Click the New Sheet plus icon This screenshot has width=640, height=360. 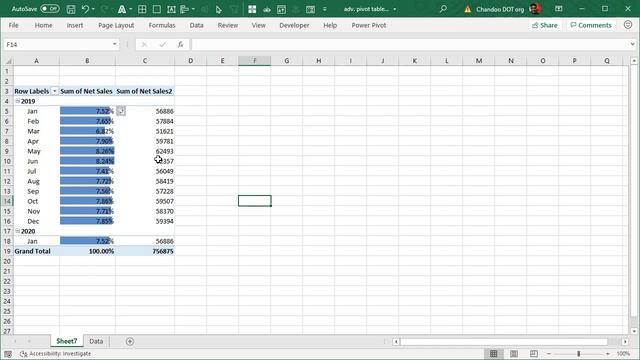click(x=130, y=341)
